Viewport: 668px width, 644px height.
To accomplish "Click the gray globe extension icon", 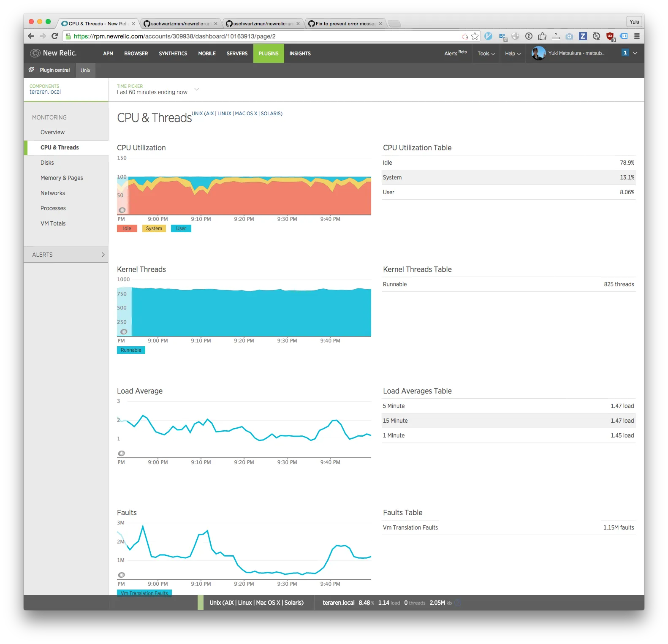I will click(515, 36).
